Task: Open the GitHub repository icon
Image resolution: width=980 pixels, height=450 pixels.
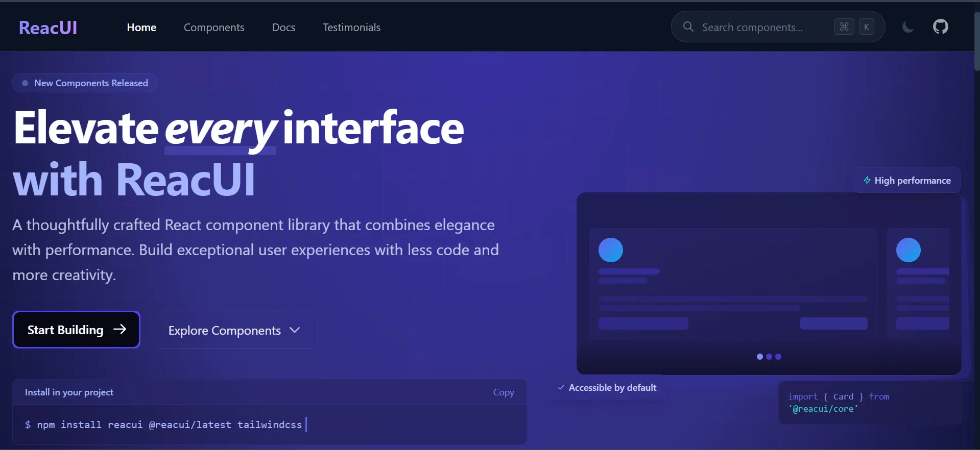Action: pos(940,27)
